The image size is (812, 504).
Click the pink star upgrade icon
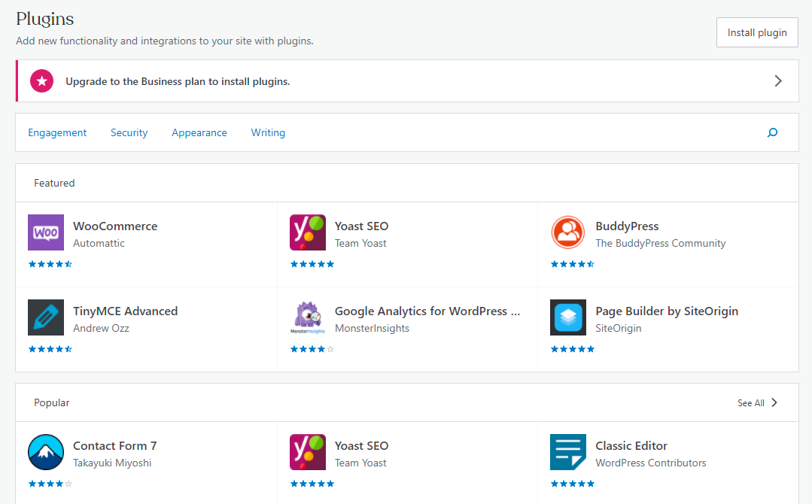(42, 81)
